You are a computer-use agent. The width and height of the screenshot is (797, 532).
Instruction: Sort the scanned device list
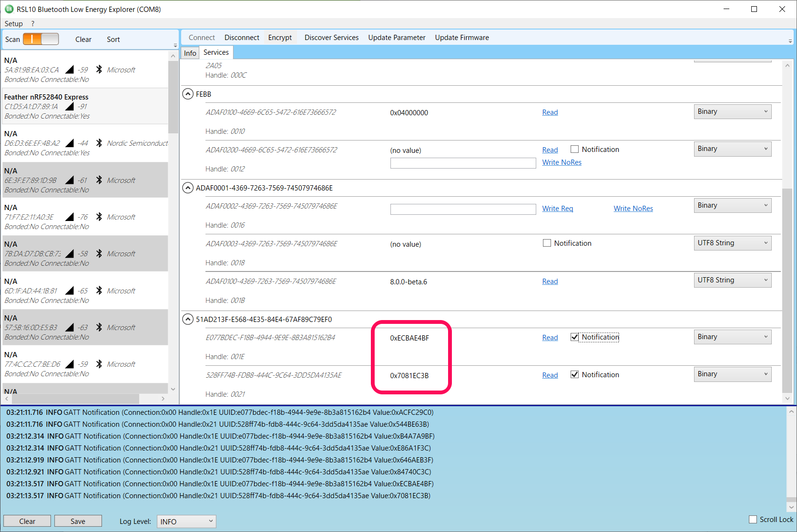[x=113, y=40]
